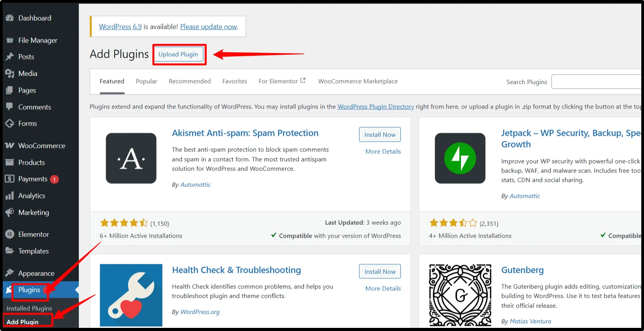Open More Details for Akismet
Image resolution: width=644 pixels, height=331 pixels.
click(383, 151)
